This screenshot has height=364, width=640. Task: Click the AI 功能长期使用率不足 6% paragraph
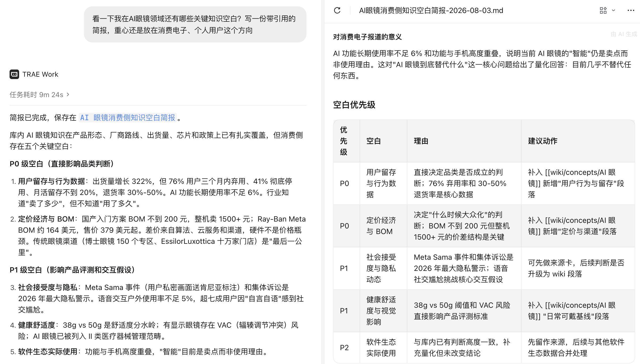[482, 64]
